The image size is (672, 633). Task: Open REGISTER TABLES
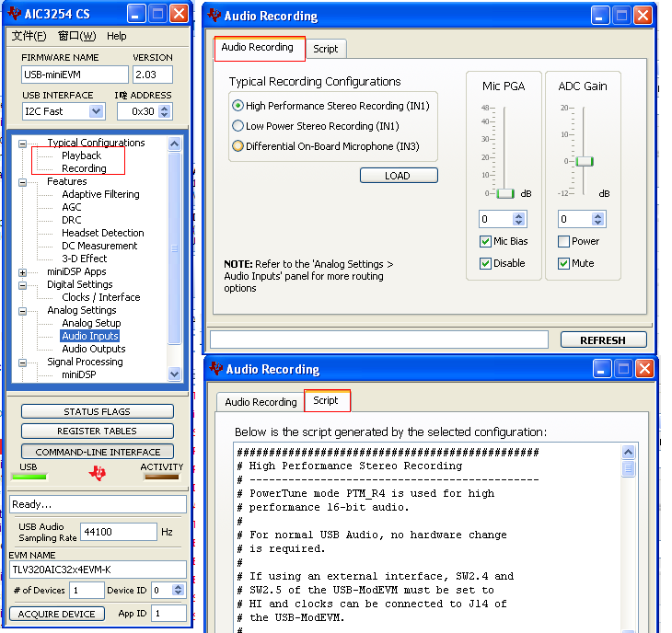click(x=98, y=431)
